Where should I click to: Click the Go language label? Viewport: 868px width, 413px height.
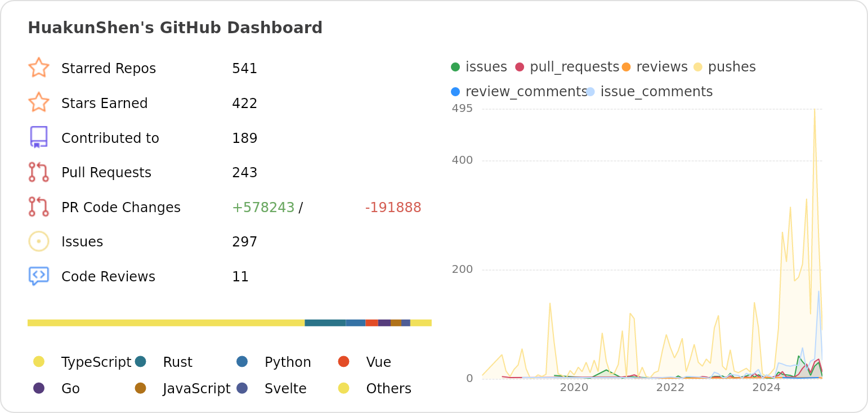coord(70,389)
